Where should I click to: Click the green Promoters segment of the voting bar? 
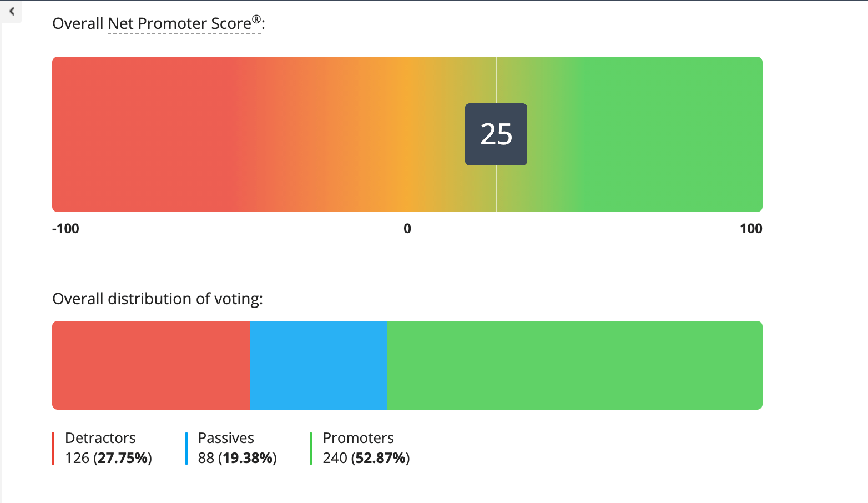pos(575,365)
